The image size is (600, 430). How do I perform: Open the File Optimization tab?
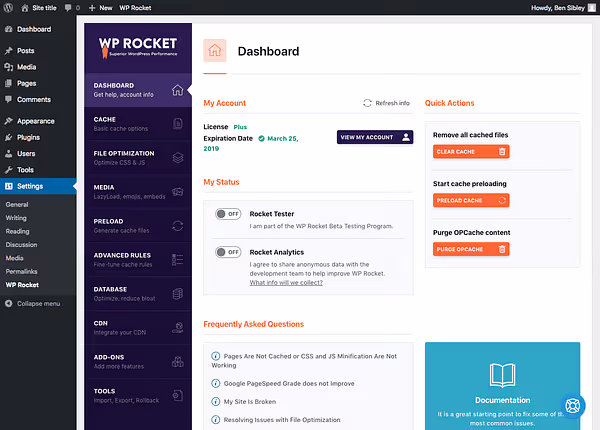click(x=138, y=158)
